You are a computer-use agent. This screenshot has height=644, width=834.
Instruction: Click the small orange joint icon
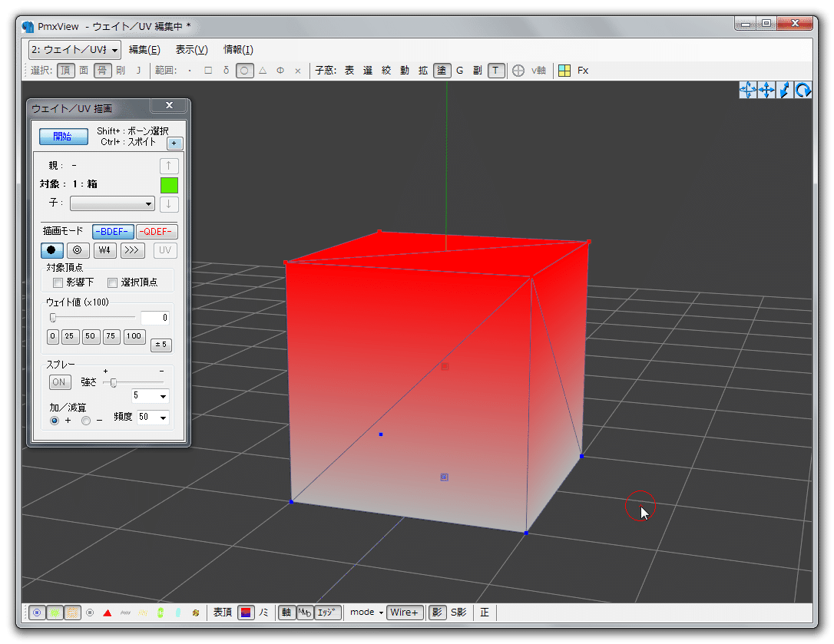tap(196, 613)
